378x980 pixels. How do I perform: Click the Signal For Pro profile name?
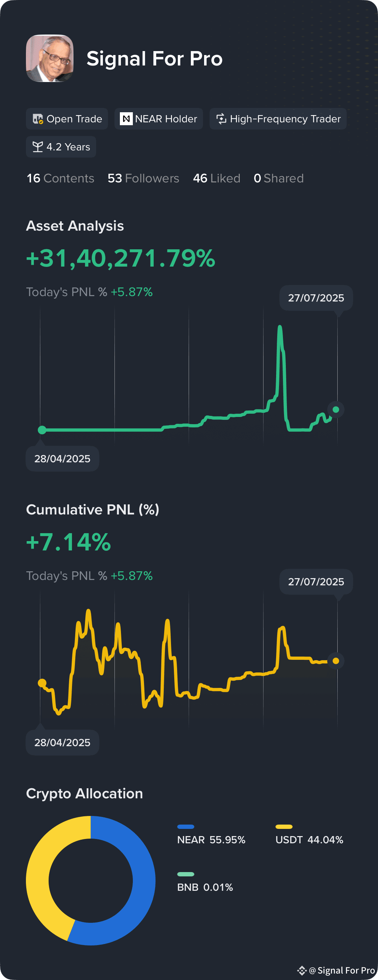tap(154, 59)
